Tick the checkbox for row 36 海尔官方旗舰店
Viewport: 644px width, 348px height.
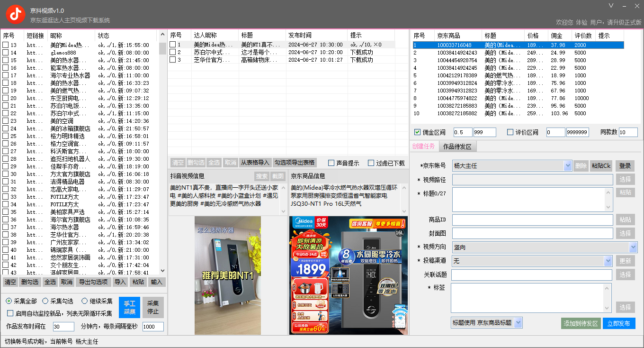tap(5, 220)
